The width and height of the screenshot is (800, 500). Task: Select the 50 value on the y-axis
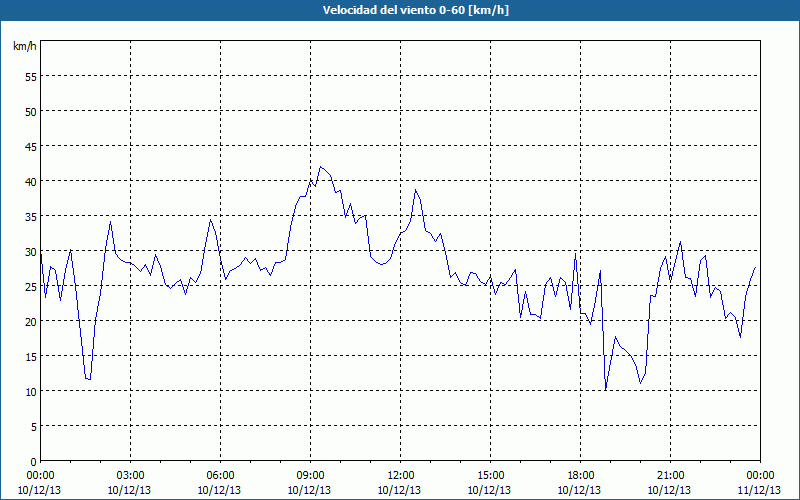[x=31, y=112]
